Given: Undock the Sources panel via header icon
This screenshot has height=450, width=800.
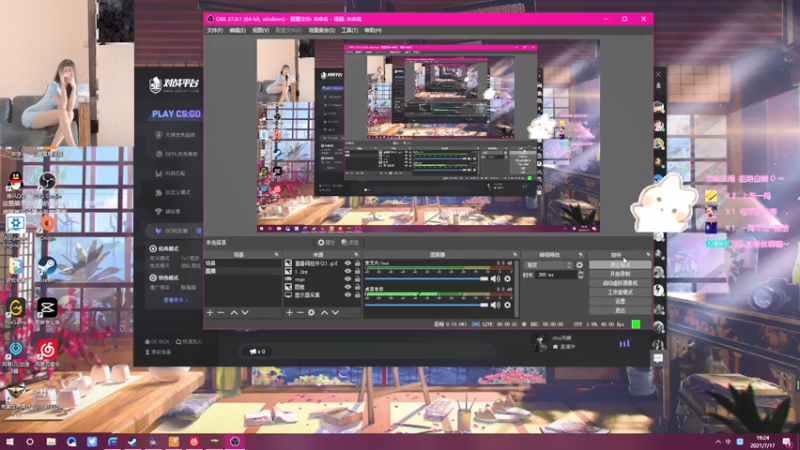Looking at the screenshot, I should (356, 254).
